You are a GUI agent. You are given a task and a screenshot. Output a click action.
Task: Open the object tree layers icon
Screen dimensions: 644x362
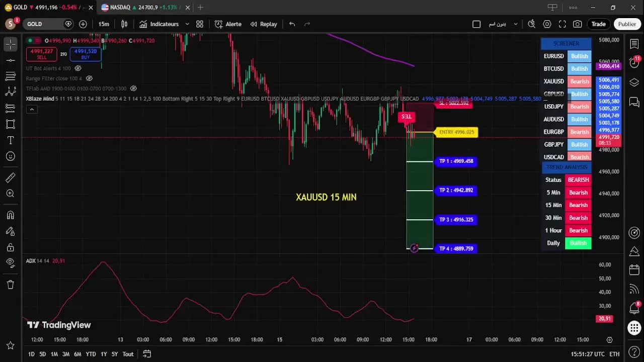tap(634, 82)
